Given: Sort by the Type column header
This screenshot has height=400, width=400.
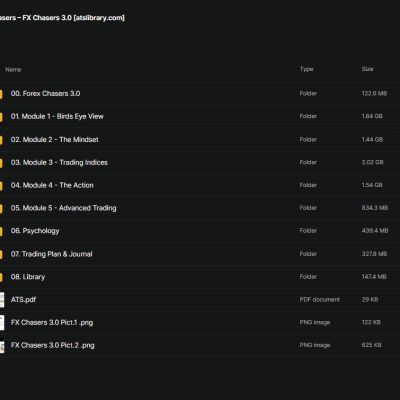Looking at the screenshot, I should tap(306, 69).
